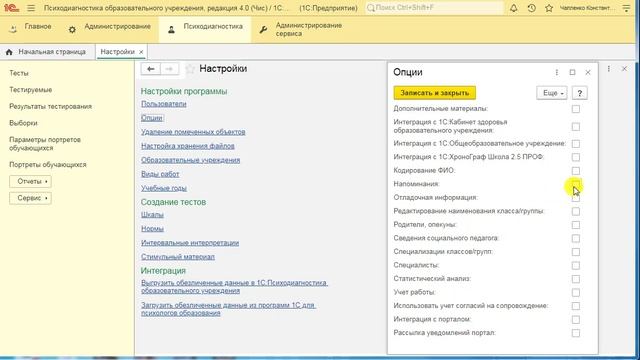Close the Настройки page with X
This screenshot has height=360, width=640.
pyautogui.click(x=624, y=69)
